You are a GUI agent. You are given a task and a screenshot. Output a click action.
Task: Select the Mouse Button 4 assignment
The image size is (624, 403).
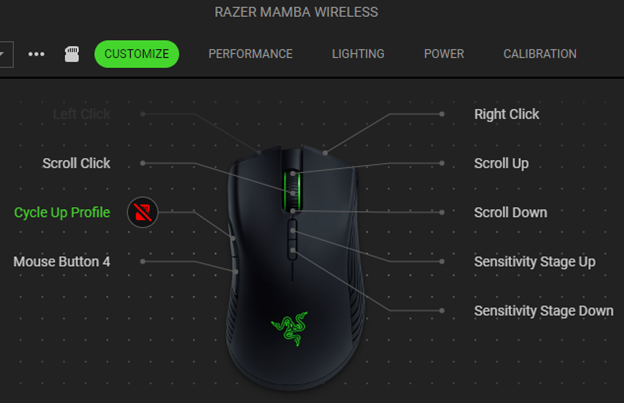tap(62, 261)
